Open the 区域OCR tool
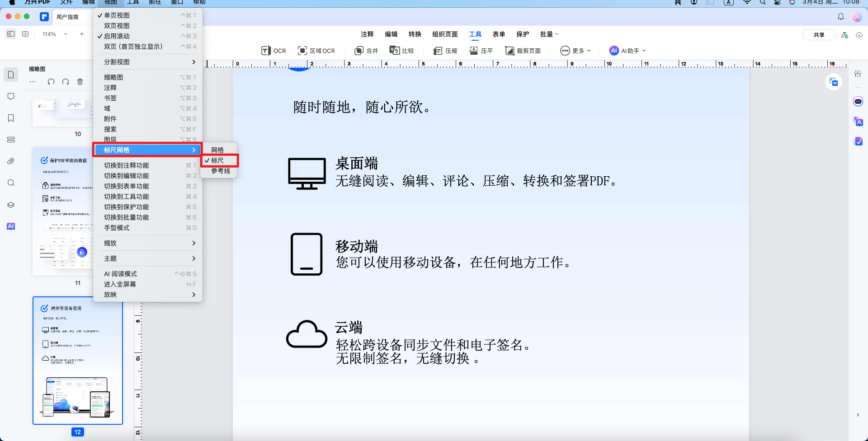The width and height of the screenshot is (868, 441). 316,51
